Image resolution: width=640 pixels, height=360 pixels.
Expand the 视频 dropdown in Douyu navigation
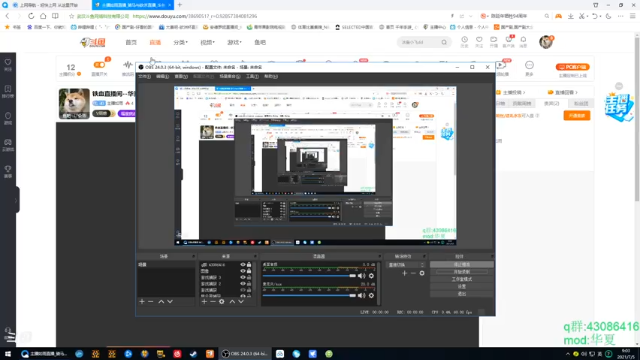[207, 42]
